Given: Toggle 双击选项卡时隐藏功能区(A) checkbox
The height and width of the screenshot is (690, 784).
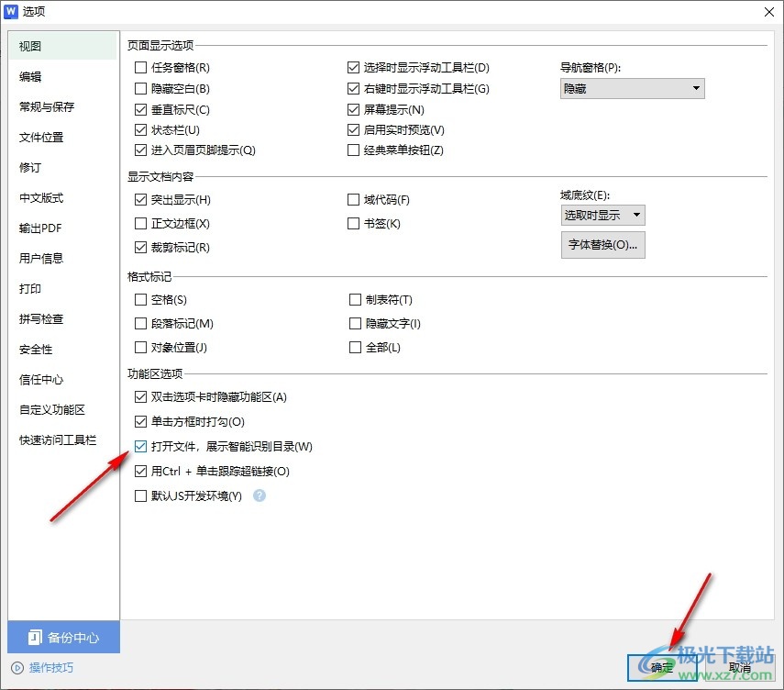Looking at the screenshot, I should [141, 396].
